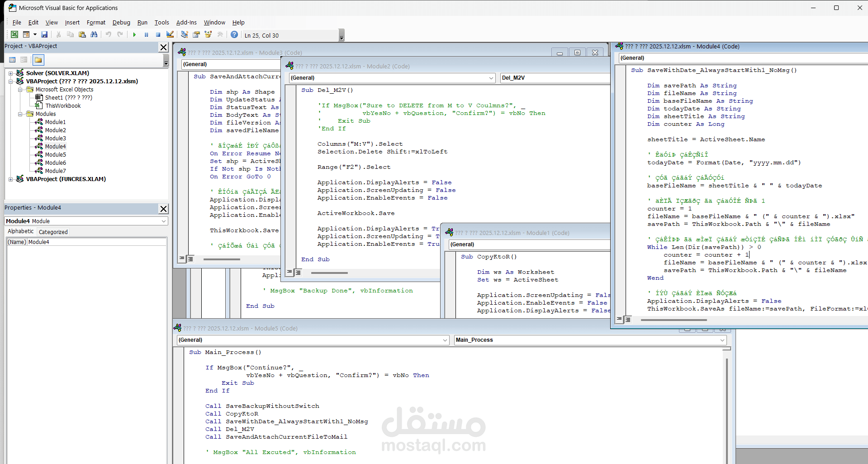This screenshot has width=868, height=464.
Task: Click the View Microsoft Excel toolbar icon
Action: [14, 34]
